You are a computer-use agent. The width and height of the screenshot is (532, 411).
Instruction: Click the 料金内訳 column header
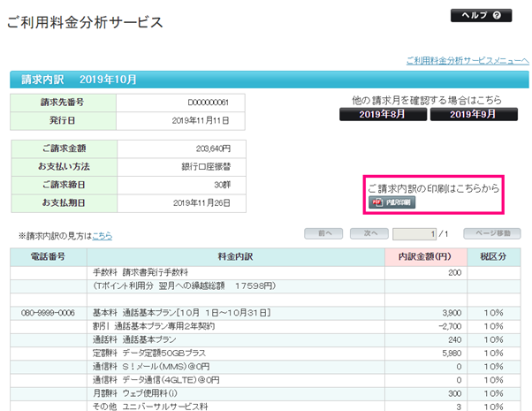coord(234,257)
